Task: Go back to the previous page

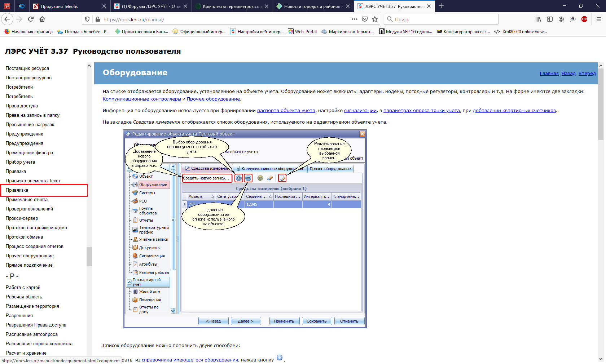Action: tap(7, 19)
